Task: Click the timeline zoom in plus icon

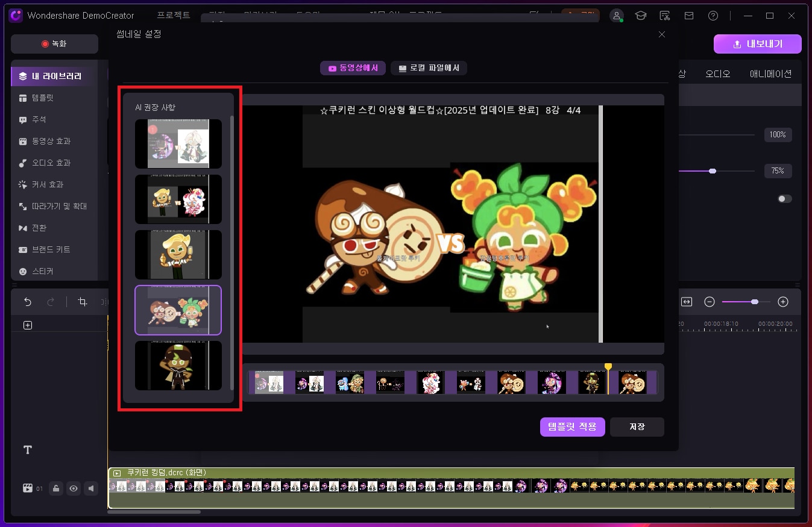Action: point(783,302)
